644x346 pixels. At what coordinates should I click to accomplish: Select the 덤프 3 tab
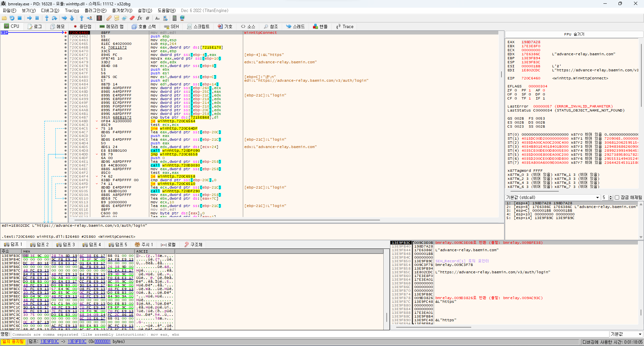click(x=65, y=245)
